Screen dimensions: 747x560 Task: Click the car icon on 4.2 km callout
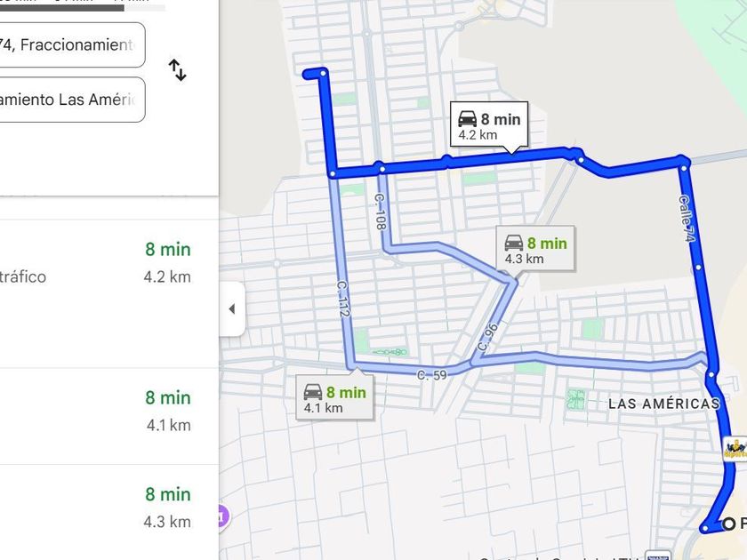click(466, 119)
